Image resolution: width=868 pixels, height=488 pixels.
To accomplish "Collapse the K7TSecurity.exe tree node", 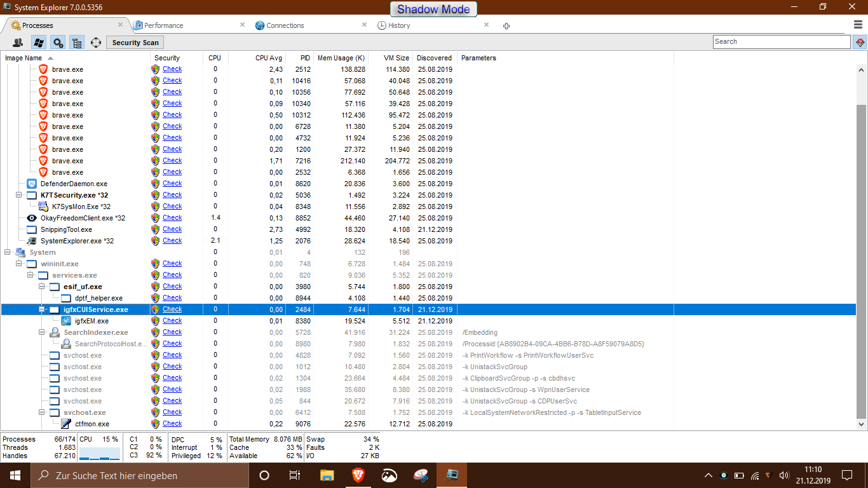I will (19, 195).
